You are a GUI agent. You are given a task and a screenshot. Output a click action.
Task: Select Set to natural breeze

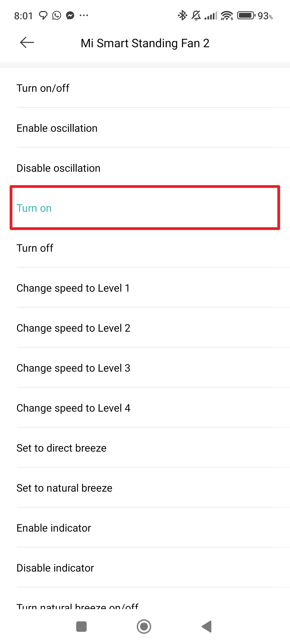click(145, 488)
